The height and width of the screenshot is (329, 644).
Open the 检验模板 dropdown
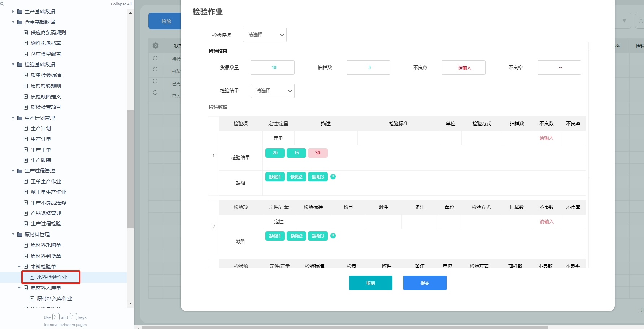(x=265, y=35)
